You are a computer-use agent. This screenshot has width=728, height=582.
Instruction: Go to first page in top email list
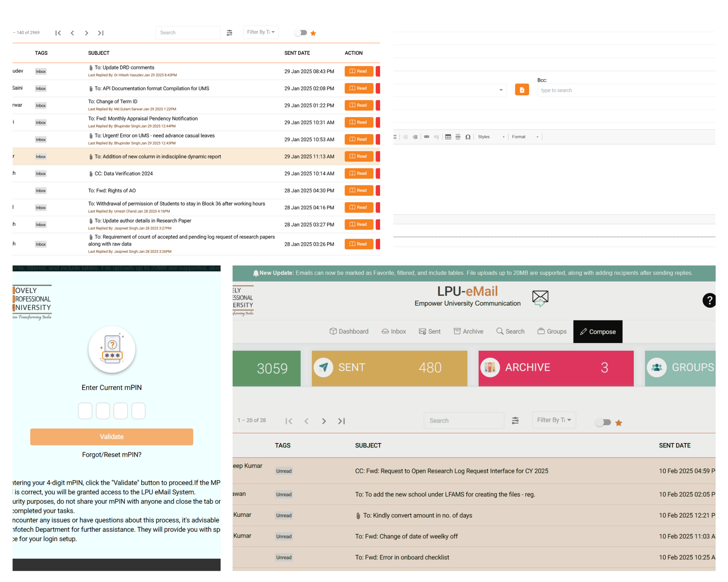pyautogui.click(x=58, y=33)
